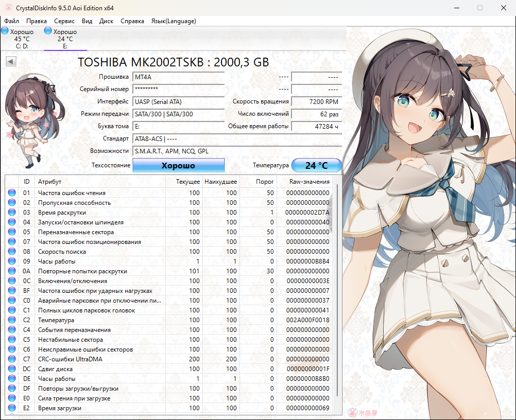Click status orb for attribute 01 read errors

click(x=12, y=193)
